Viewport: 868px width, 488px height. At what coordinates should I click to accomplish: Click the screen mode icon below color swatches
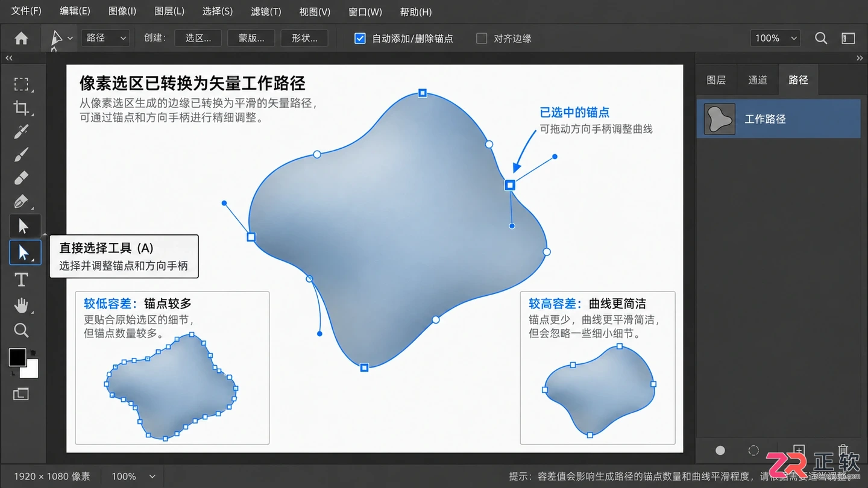coord(21,394)
